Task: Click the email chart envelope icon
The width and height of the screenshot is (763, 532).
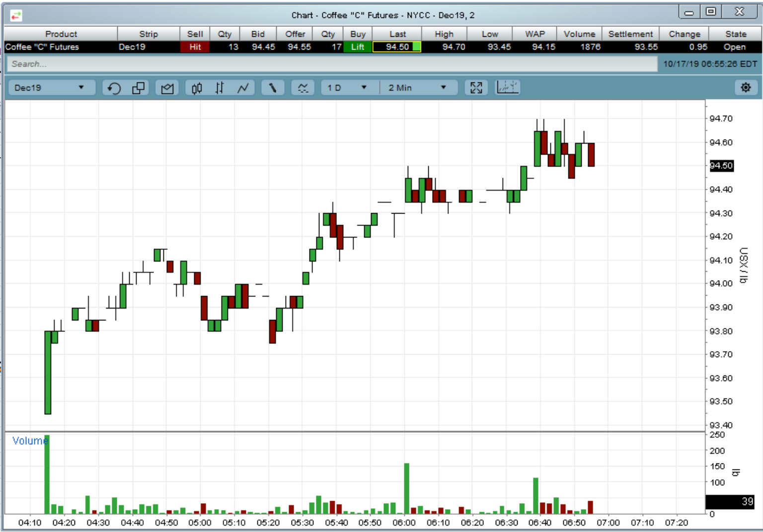Action: [167, 88]
